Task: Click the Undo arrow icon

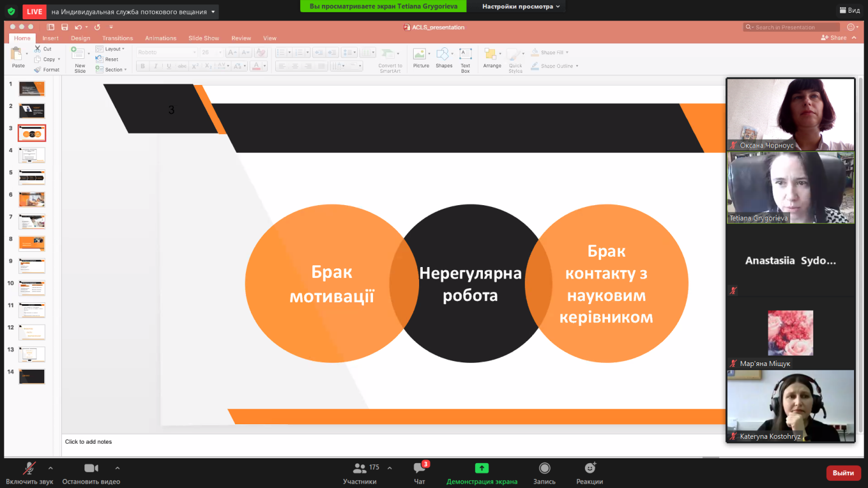Action: [x=78, y=27]
